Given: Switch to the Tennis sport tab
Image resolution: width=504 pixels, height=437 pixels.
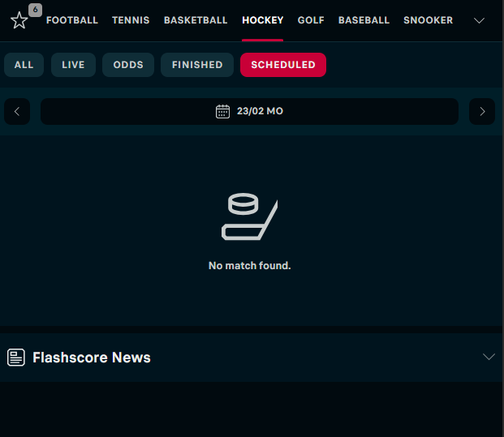Looking at the screenshot, I should click(131, 20).
